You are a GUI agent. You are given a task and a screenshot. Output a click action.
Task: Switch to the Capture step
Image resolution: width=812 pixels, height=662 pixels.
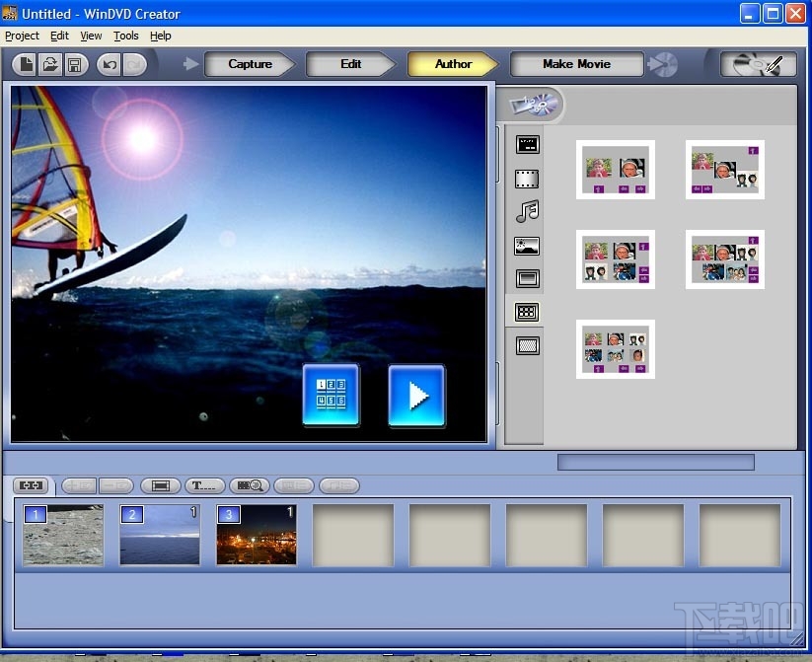(250, 64)
